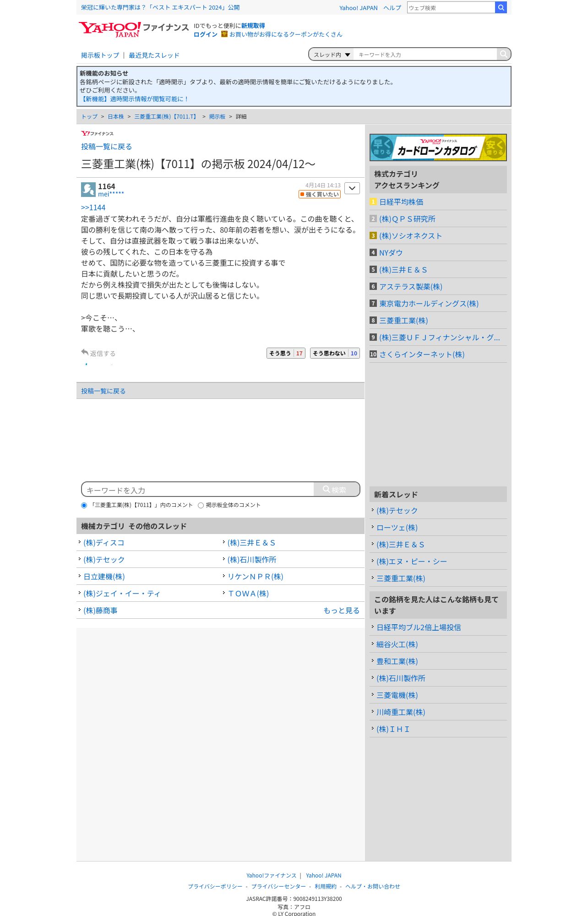Open (株)ＩＨＩ related stock link
The width and height of the screenshot is (588, 916).
click(x=393, y=729)
